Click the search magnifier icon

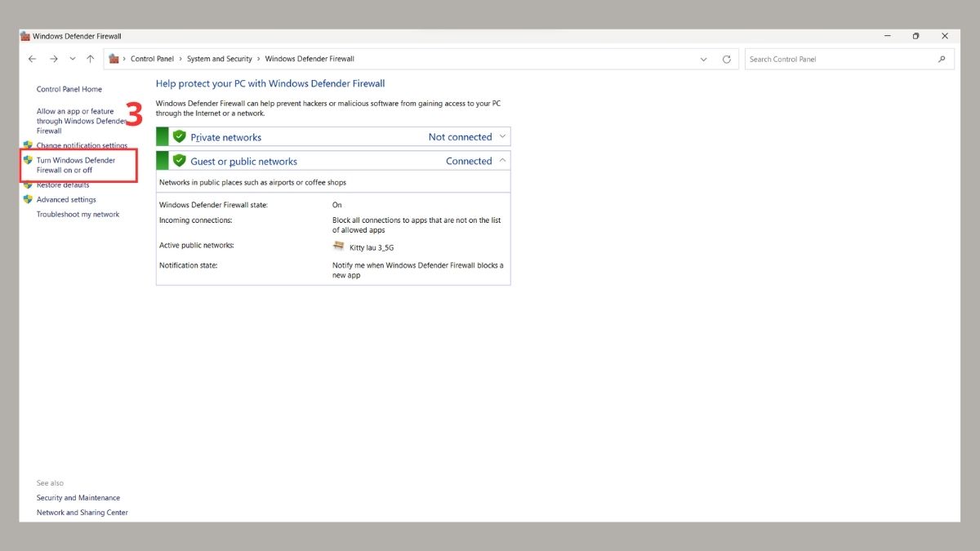(x=942, y=59)
